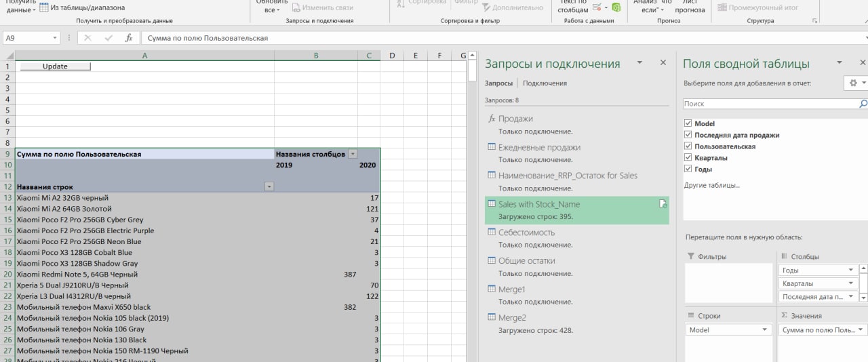
Task: Open the Сумма по полю dropdown in Значения
Action: 861,329
